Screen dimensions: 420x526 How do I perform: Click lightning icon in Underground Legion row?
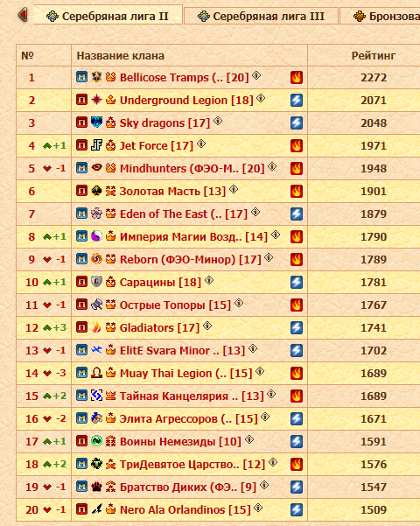click(297, 100)
